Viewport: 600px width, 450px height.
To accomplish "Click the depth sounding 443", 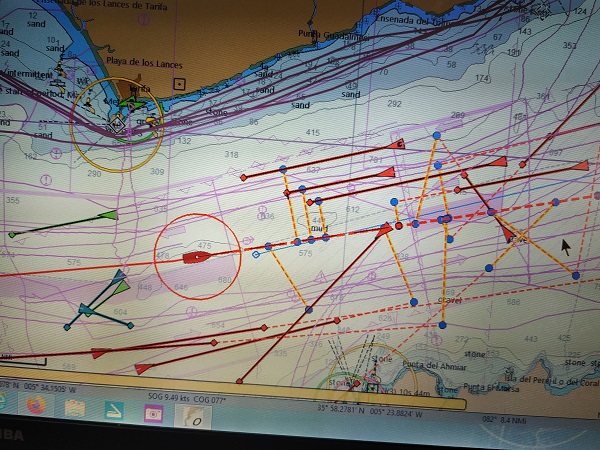I will tap(530, 339).
